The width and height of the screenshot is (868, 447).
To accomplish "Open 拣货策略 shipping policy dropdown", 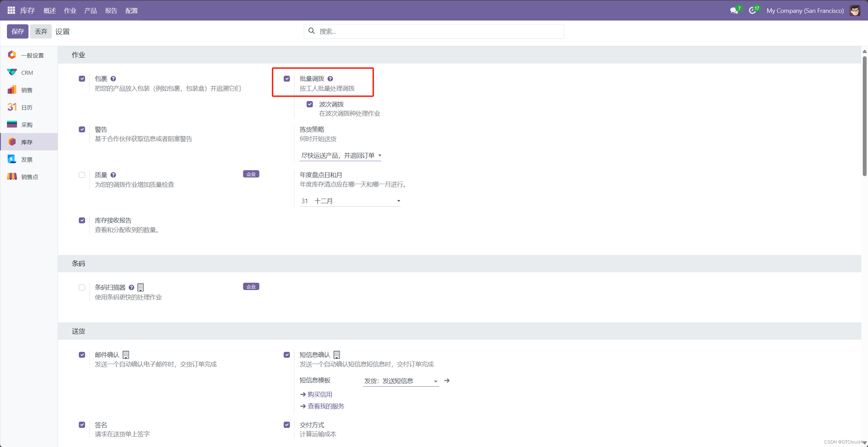I will coord(340,156).
